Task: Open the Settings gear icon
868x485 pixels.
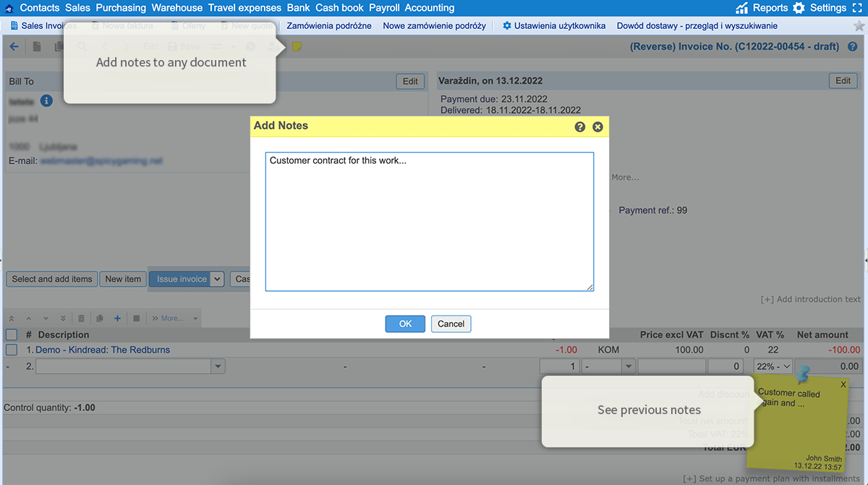Action: coord(797,8)
